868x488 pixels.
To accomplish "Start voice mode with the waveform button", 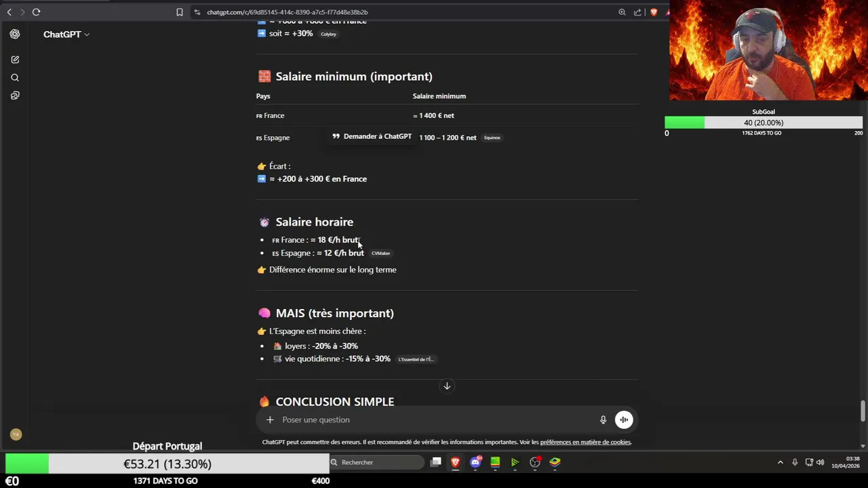I will [x=624, y=420].
